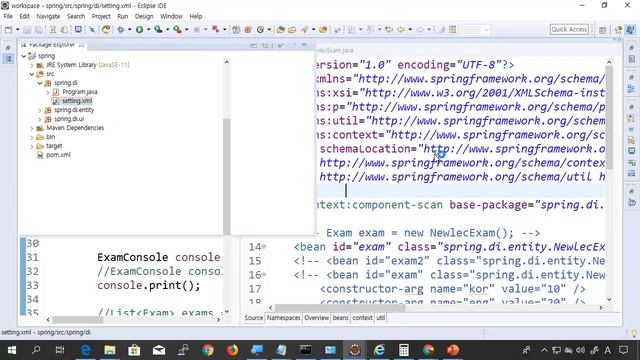
Task: Open the Back history dropdown arrow
Action: click(410, 29)
